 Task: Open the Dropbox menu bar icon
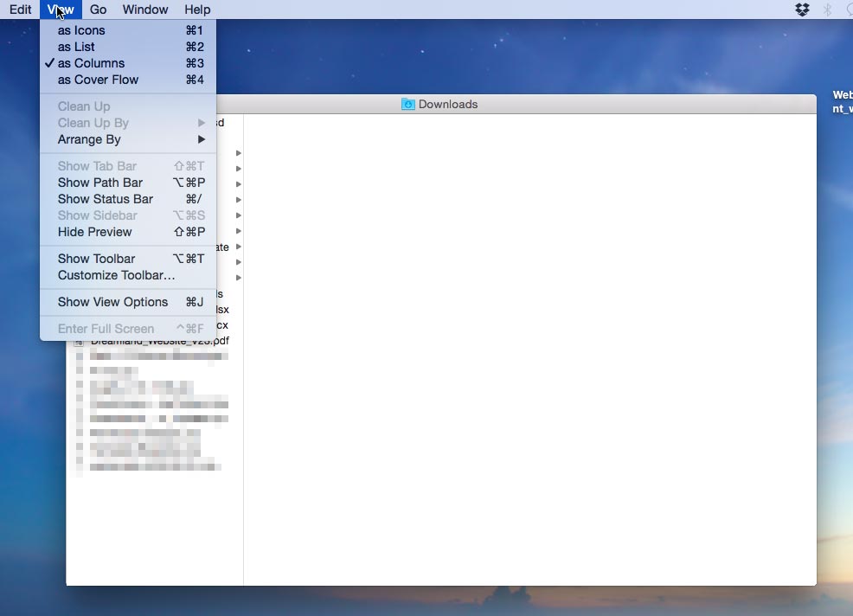point(802,10)
